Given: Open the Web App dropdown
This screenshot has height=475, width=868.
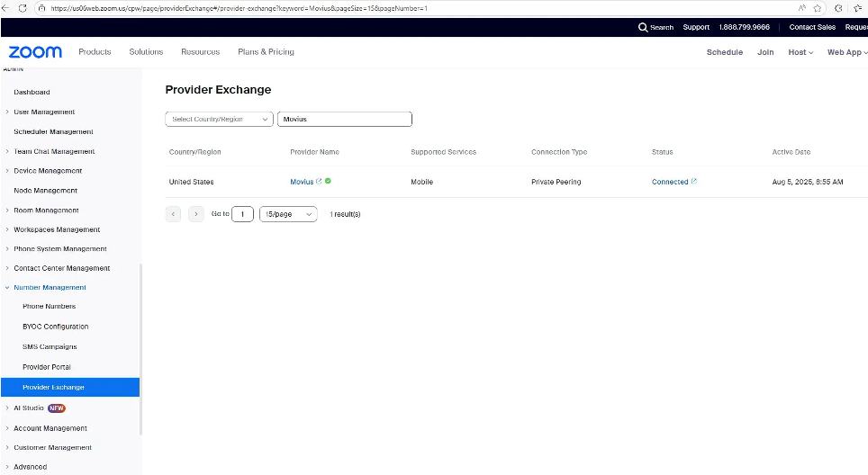Looking at the screenshot, I should pos(847,52).
